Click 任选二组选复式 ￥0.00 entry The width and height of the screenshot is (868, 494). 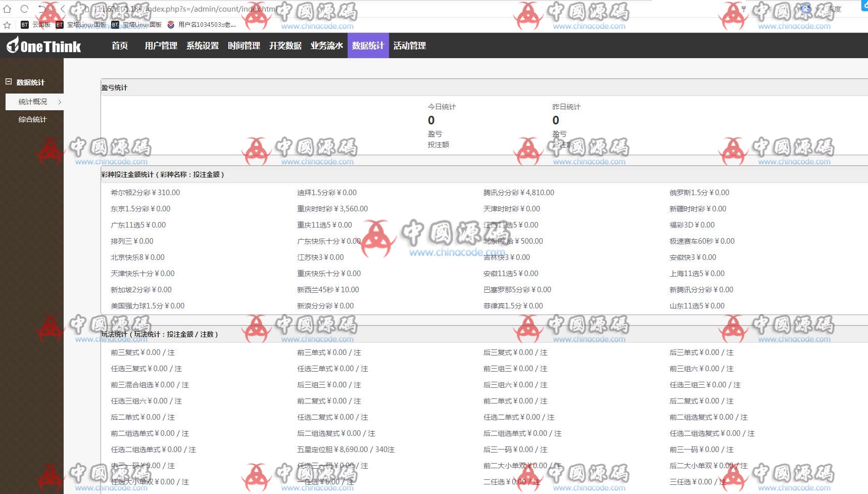pos(712,433)
